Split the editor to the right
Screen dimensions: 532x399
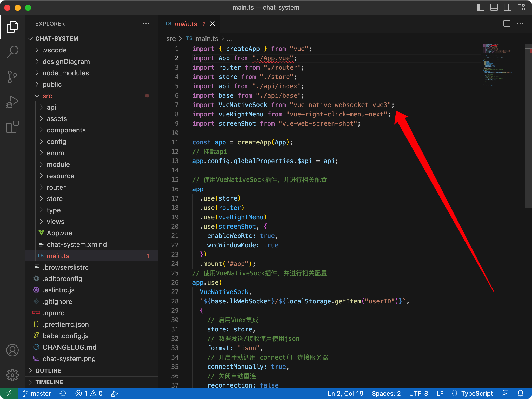(507, 24)
